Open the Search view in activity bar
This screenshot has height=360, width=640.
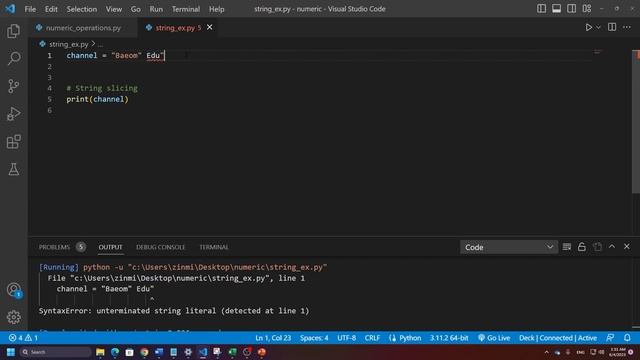click(x=13, y=58)
